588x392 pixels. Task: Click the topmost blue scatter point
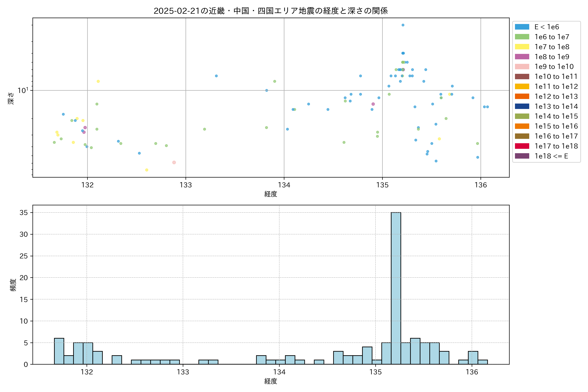pyautogui.click(x=403, y=25)
